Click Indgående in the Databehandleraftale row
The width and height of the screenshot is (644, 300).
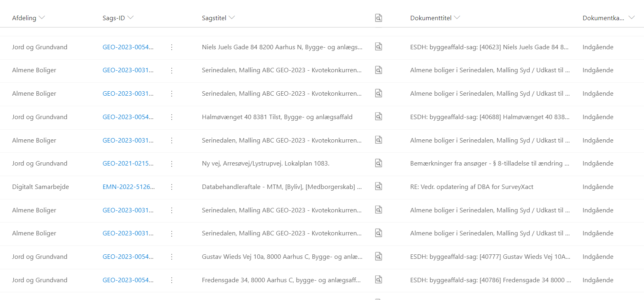pyautogui.click(x=598, y=187)
